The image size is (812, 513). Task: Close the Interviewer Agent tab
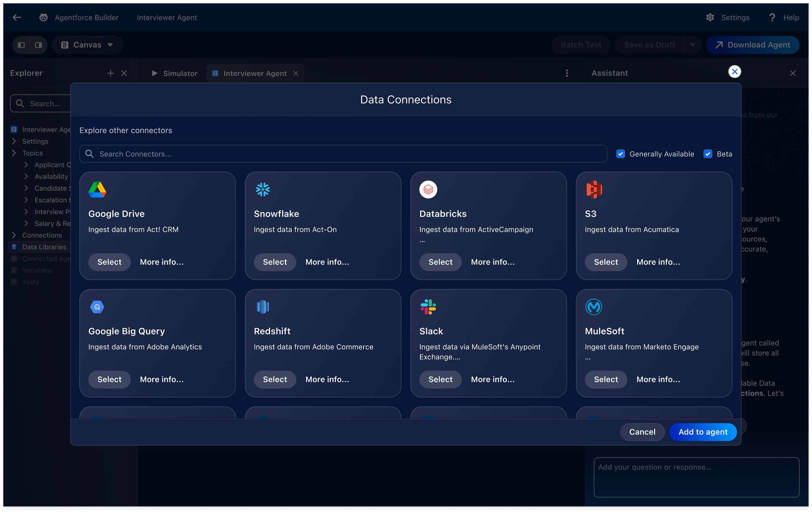point(296,73)
